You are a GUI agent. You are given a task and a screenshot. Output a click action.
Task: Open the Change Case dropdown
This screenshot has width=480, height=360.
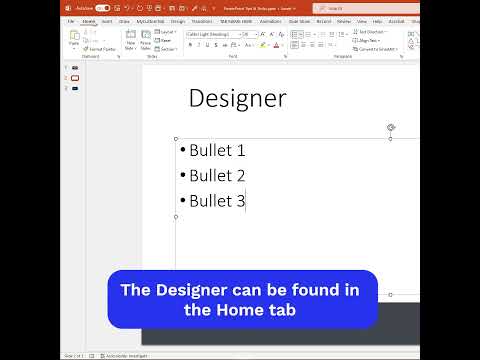coord(249,45)
